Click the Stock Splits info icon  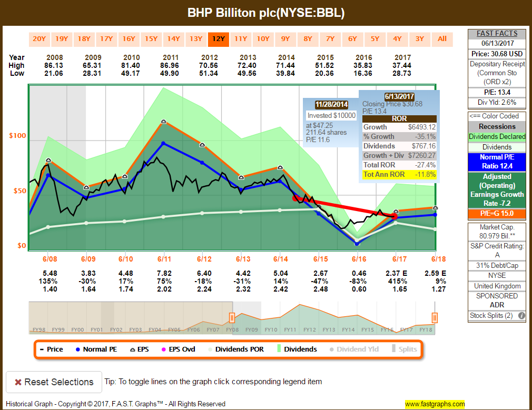point(522,316)
